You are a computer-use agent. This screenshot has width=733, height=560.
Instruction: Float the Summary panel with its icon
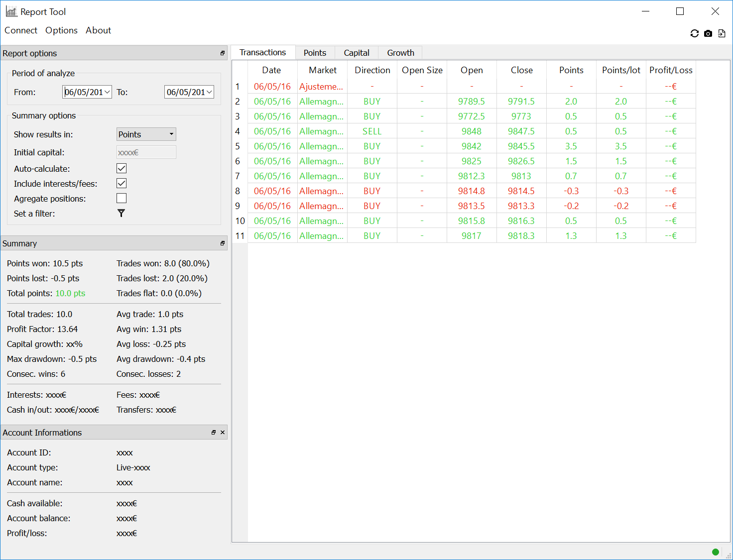point(223,243)
